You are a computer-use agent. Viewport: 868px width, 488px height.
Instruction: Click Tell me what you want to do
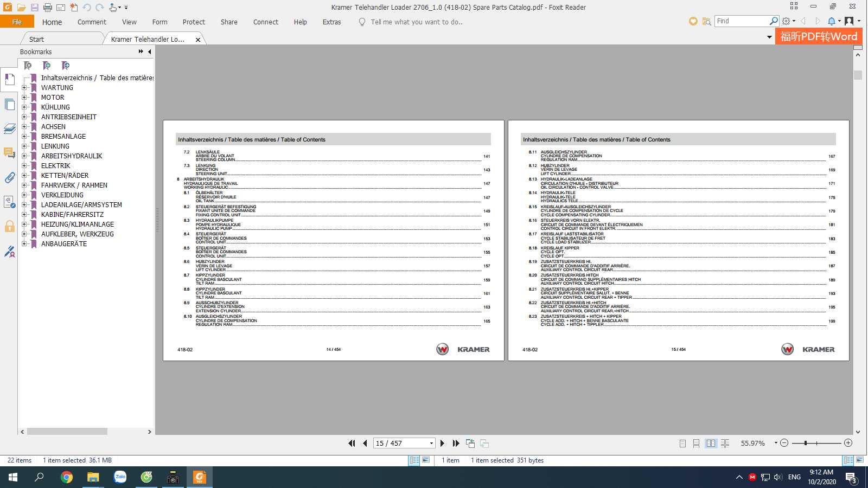pos(417,22)
